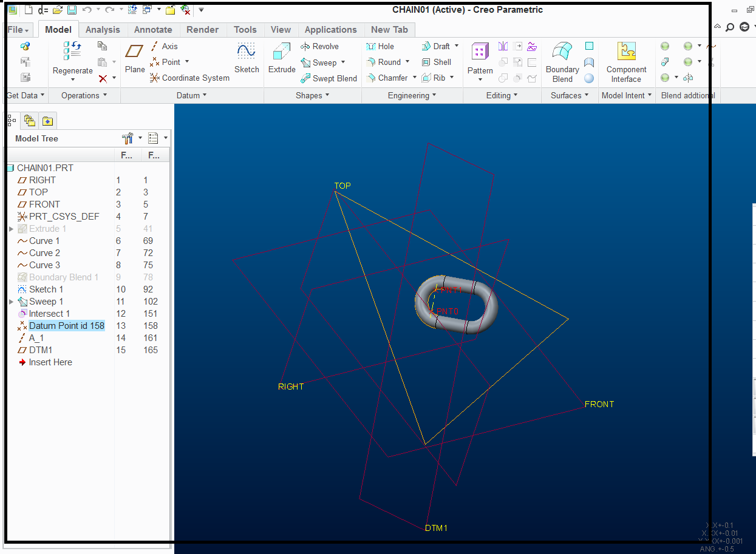Viewport: 756px width, 554px height.
Task: Click the DTM1 label in the viewport
Action: pyautogui.click(x=436, y=528)
